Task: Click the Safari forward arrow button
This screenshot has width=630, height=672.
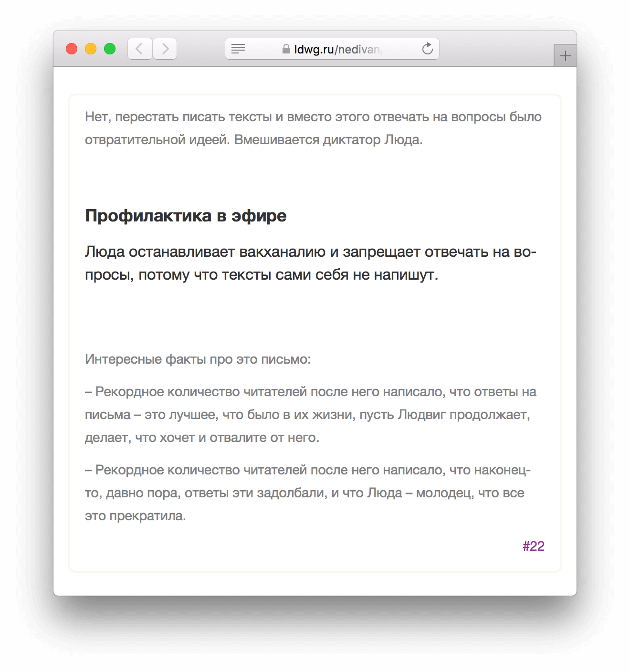Action: pos(165,49)
